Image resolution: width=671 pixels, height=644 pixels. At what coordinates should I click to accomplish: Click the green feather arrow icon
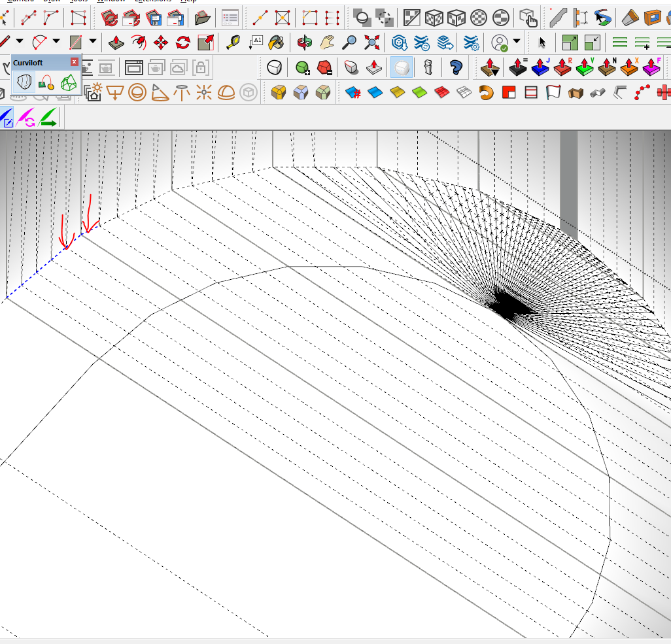click(x=48, y=118)
